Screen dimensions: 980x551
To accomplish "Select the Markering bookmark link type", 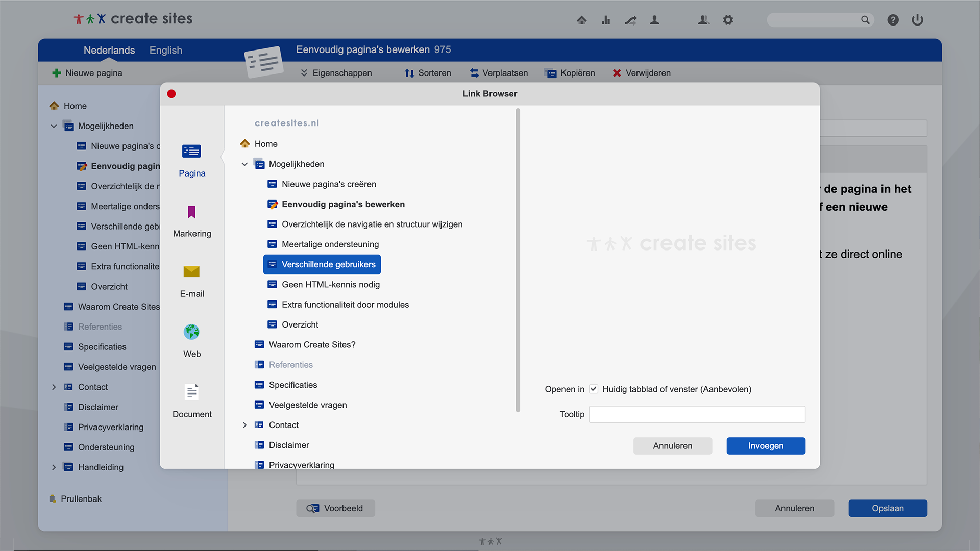I will [x=192, y=221].
